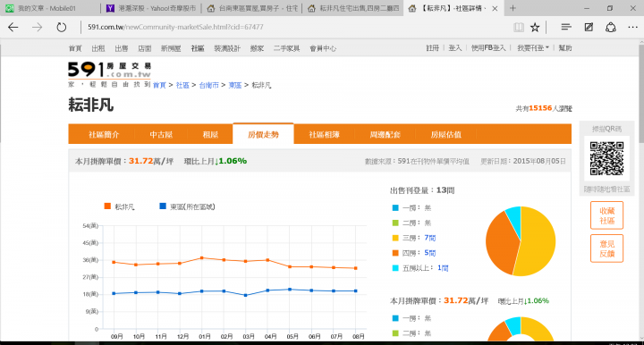
Task: Click the QR code image
Action: [x=606, y=158]
